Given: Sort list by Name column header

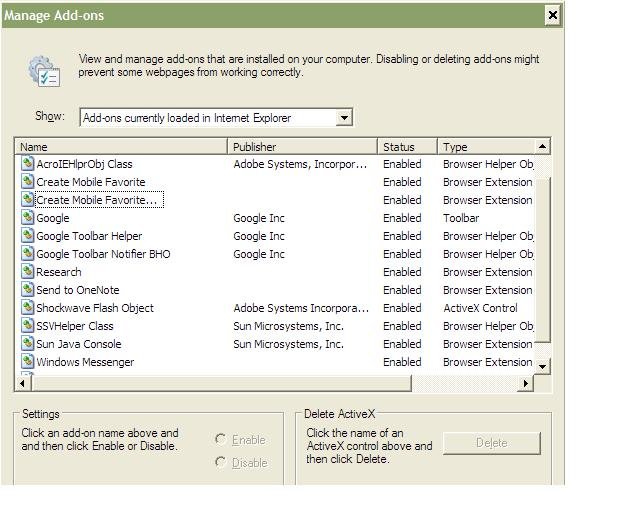Looking at the screenshot, I should click(120, 146).
